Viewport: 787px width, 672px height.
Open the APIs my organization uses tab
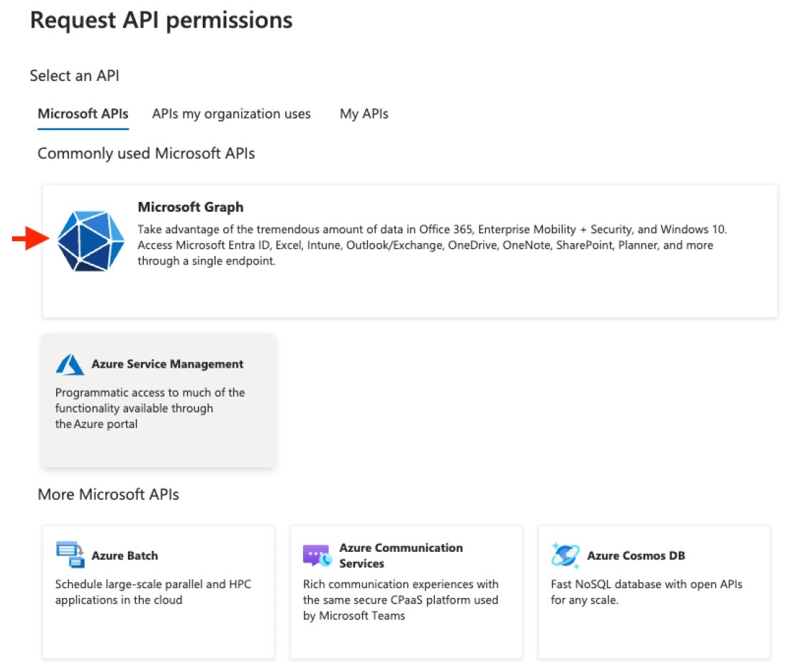tap(231, 114)
